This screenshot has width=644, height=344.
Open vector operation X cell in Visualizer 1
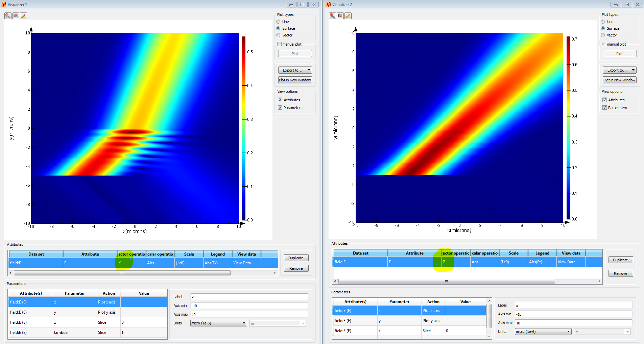click(x=131, y=263)
